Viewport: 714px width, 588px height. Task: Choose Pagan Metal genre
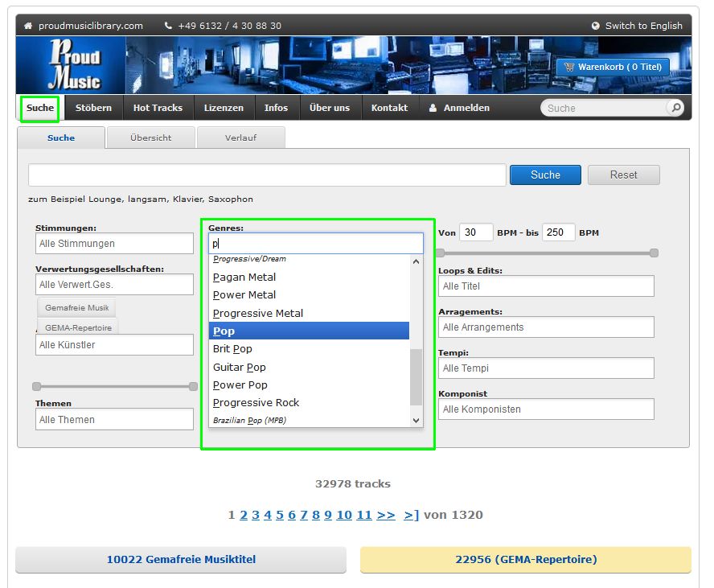[310, 277]
